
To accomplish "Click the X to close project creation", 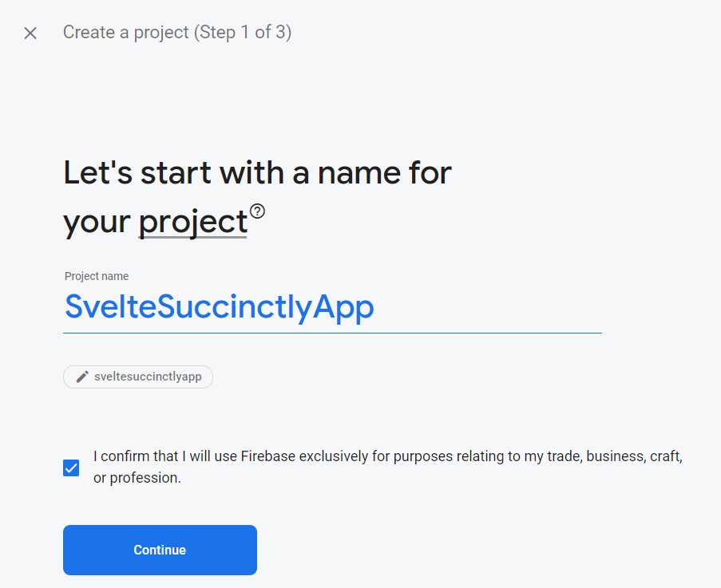I will click(30, 33).
